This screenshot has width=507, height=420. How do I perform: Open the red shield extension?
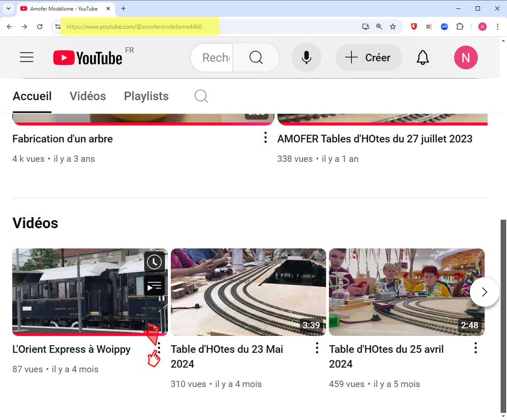tap(413, 27)
